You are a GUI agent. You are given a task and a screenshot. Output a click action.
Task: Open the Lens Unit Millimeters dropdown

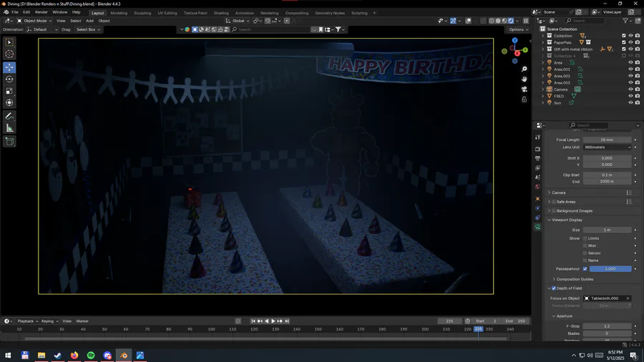[607, 147]
